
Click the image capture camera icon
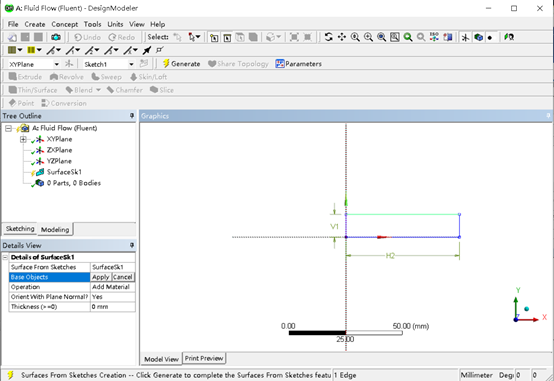coord(56,37)
